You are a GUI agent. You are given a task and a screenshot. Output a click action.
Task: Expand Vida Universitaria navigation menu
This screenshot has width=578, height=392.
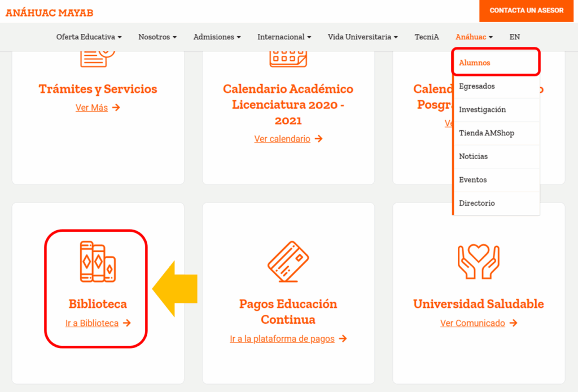pos(362,37)
